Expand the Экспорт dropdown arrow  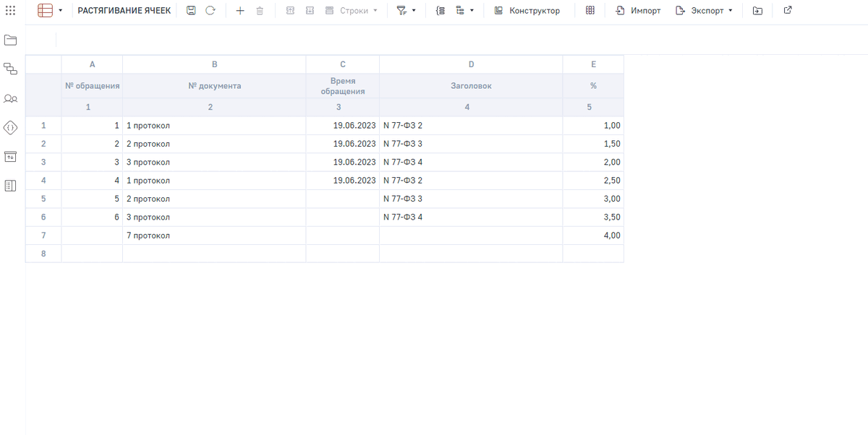pyautogui.click(x=730, y=11)
